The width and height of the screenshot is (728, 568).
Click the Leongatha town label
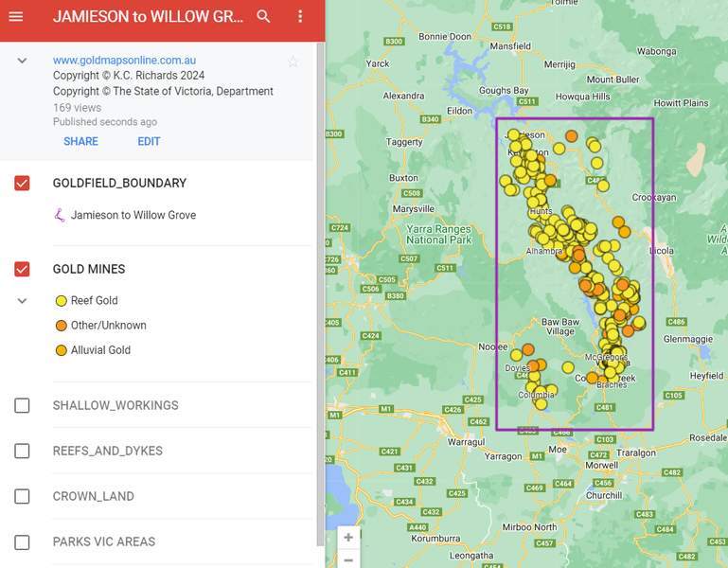471,556
